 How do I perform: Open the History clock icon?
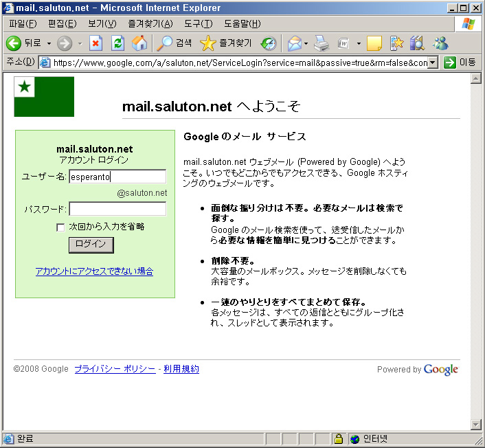pyautogui.click(x=269, y=43)
